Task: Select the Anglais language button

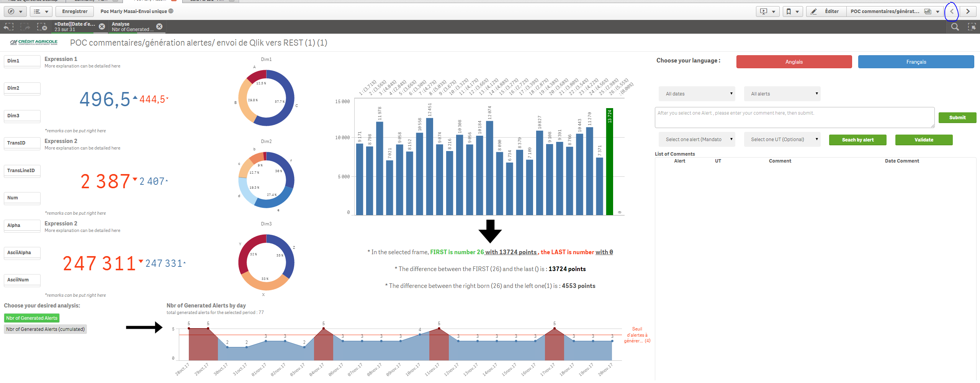Action: (x=794, y=62)
